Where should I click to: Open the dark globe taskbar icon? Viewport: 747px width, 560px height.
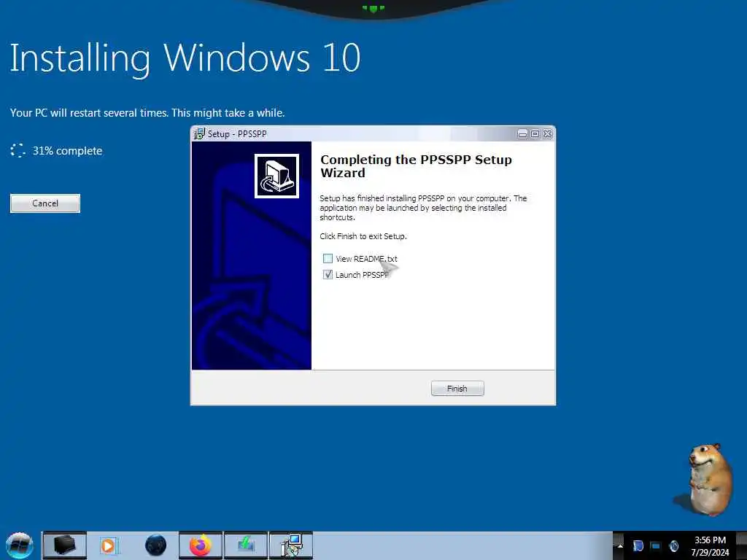coord(155,545)
